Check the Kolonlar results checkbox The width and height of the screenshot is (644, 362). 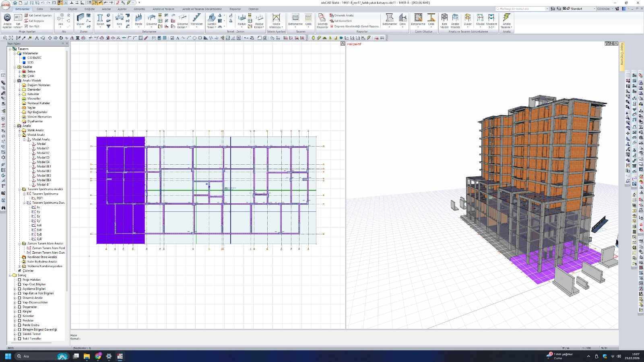[x=19, y=316]
